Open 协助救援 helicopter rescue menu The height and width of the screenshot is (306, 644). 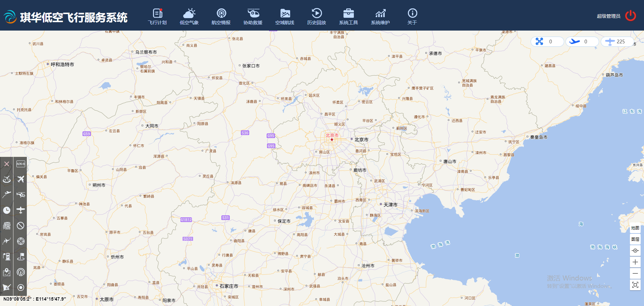pos(253,16)
